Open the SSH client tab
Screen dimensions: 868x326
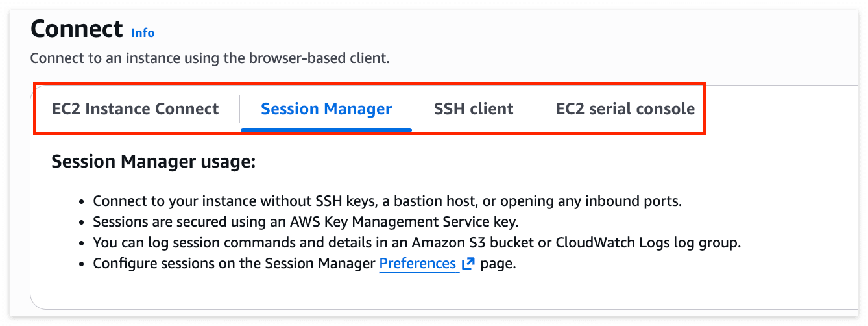[474, 108]
